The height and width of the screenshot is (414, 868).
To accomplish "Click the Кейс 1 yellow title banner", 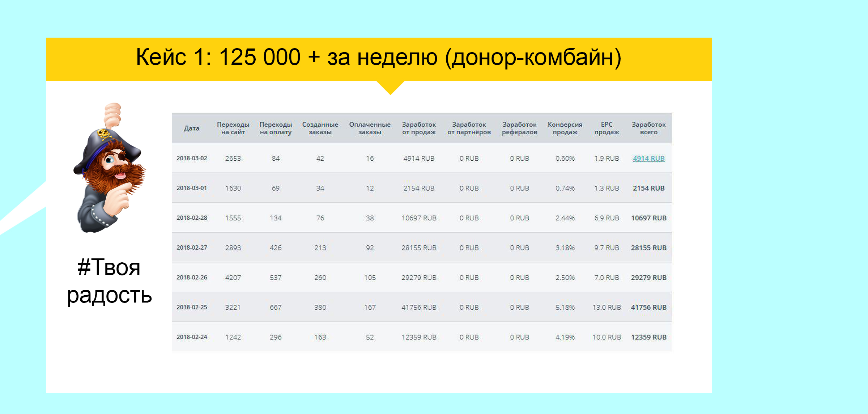I will [x=378, y=58].
